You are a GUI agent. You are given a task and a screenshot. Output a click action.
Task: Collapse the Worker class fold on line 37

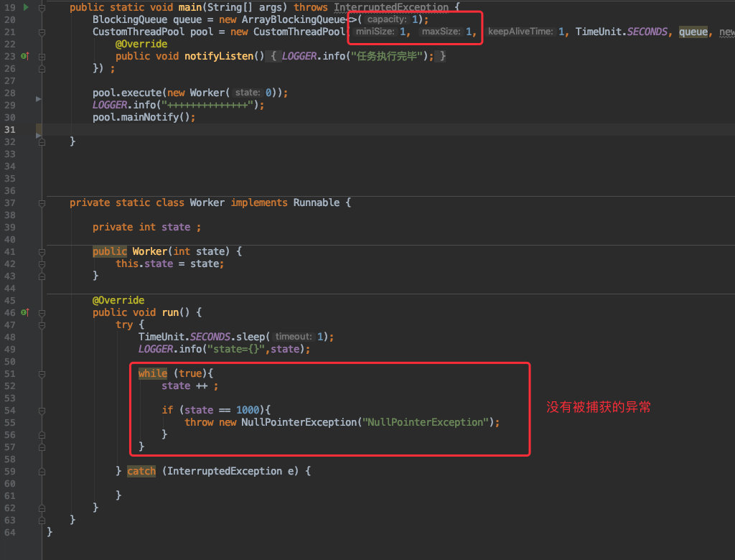pos(42,203)
